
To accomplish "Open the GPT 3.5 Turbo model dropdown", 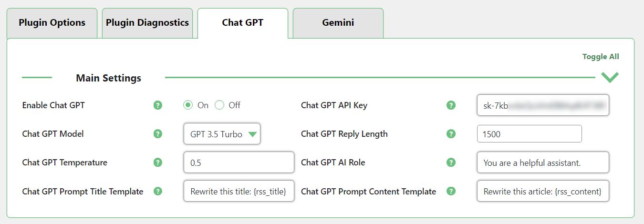I will [x=222, y=134].
